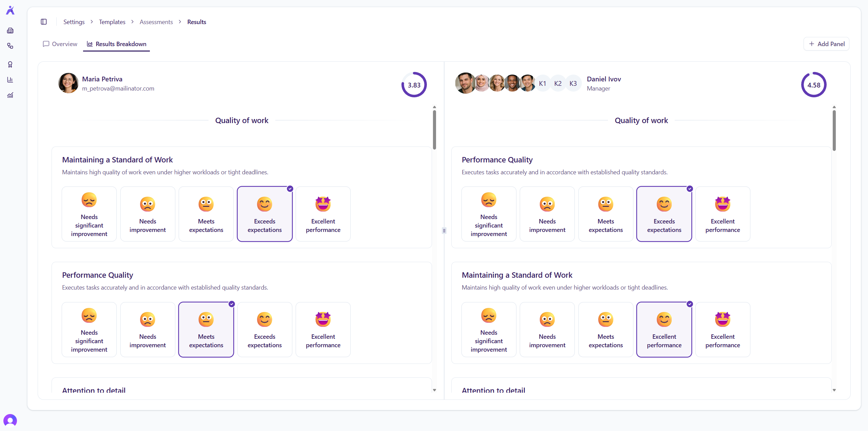The width and height of the screenshot is (868, 431).
Task: Go to Templates in the breadcrumb
Action: click(x=112, y=22)
